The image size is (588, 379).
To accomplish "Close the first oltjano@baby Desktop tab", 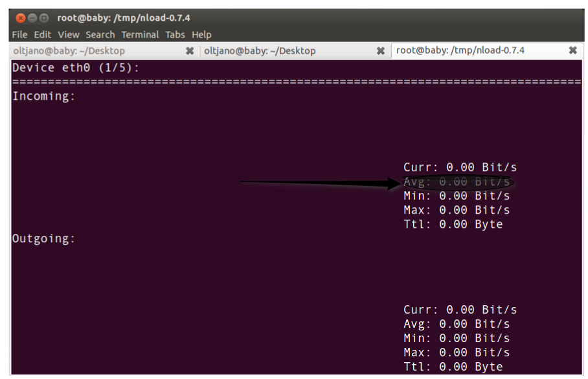I will click(188, 50).
